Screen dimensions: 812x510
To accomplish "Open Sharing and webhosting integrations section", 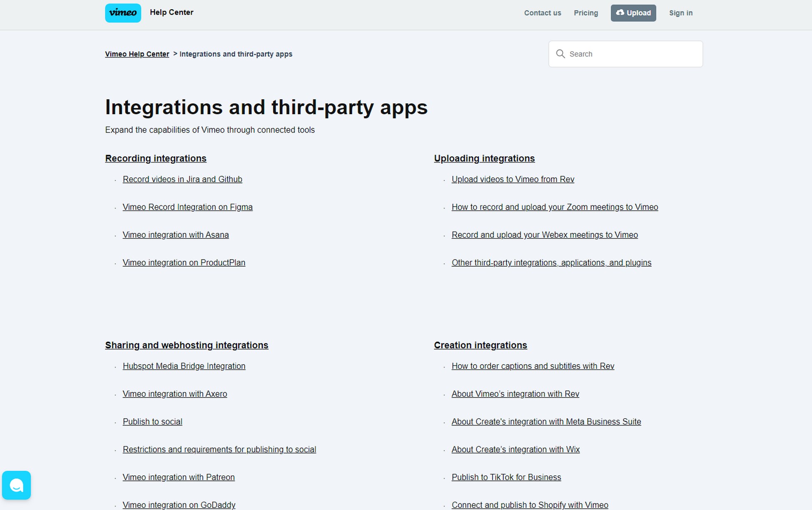I will coord(187,345).
